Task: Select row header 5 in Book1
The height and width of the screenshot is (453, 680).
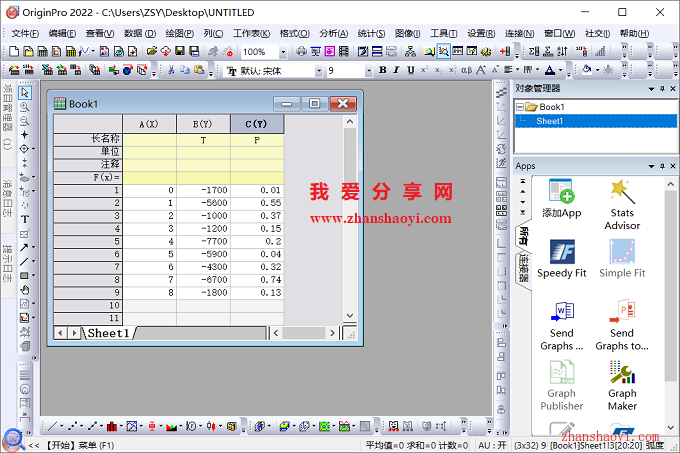Action: [87, 241]
